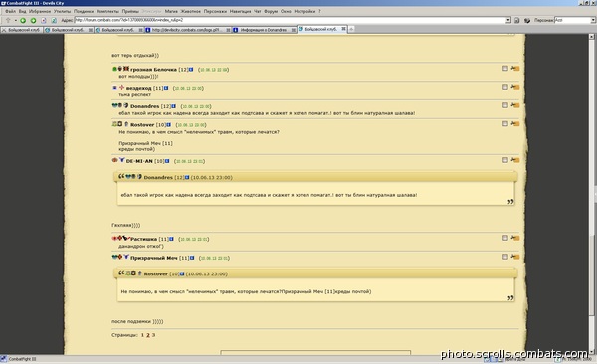Viewport: 597px width, 364px height.
Task: Open the Форум menu
Action: [271, 11]
